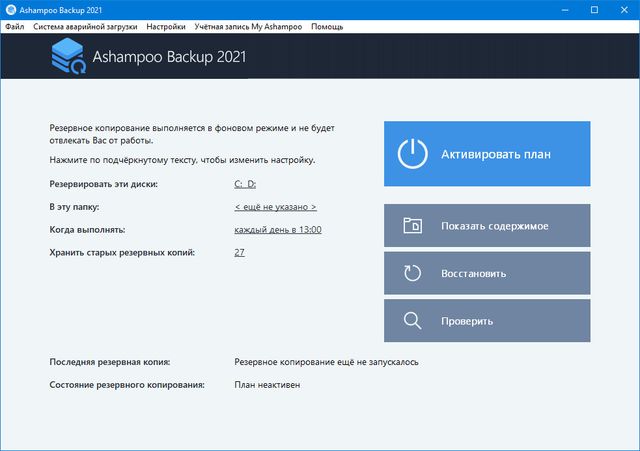This screenshot has height=451, width=640.
Task: Click the app icon in the title bar
Action: click(10, 9)
